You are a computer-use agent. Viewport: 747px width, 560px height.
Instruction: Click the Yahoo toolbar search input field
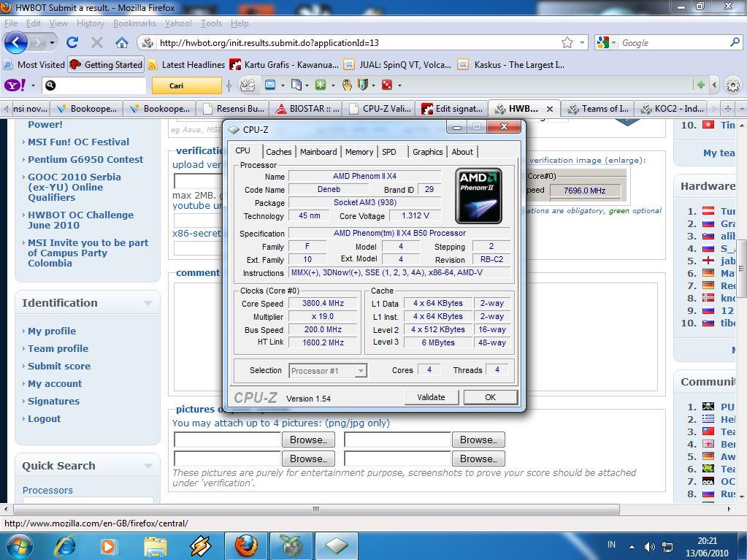(93, 85)
